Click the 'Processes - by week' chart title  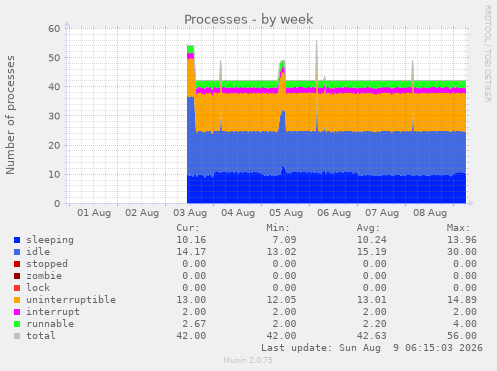pos(249,19)
